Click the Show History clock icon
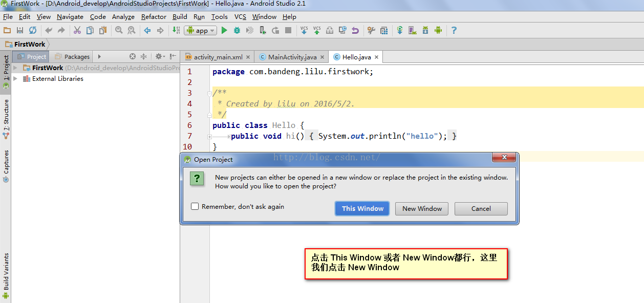 click(342, 31)
